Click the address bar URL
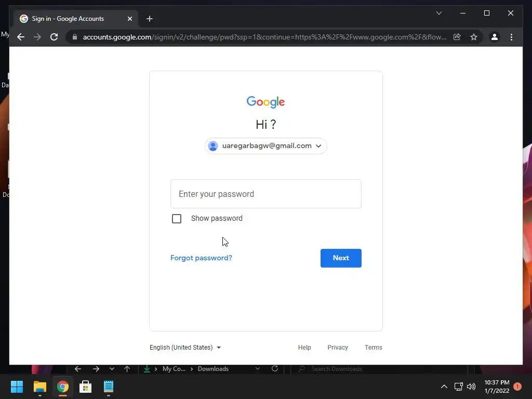Screen dimensions: 532x399 (x=264, y=37)
